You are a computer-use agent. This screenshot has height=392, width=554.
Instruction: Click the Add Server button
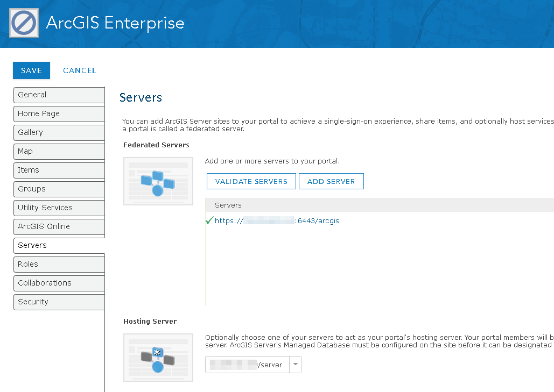(x=331, y=181)
